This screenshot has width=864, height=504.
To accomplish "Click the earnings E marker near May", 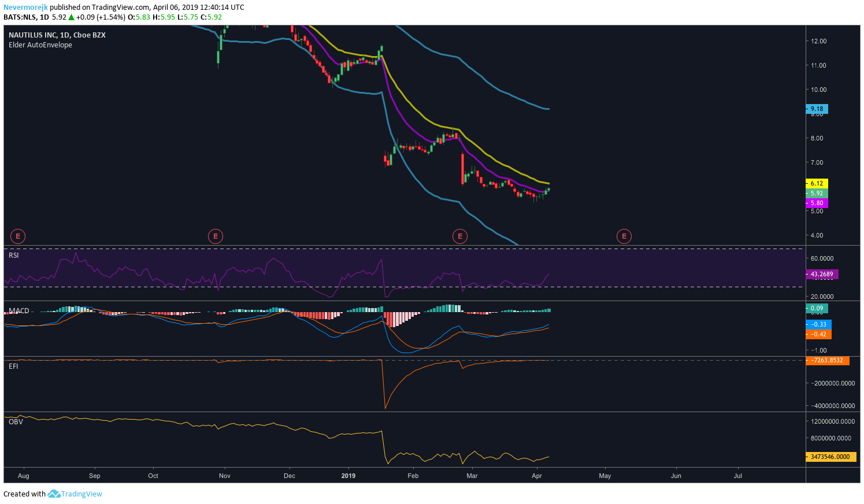I will [624, 236].
